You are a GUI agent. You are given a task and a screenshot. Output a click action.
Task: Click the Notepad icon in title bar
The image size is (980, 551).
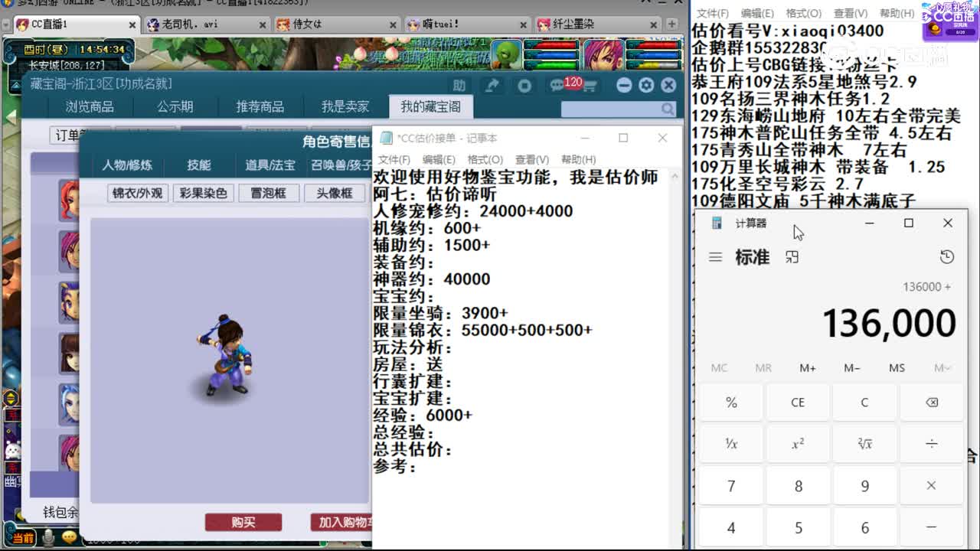point(387,139)
